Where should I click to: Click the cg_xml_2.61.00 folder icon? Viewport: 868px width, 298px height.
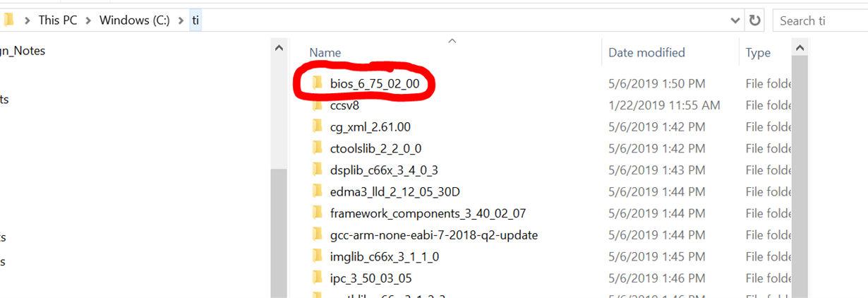(x=317, y=127)
